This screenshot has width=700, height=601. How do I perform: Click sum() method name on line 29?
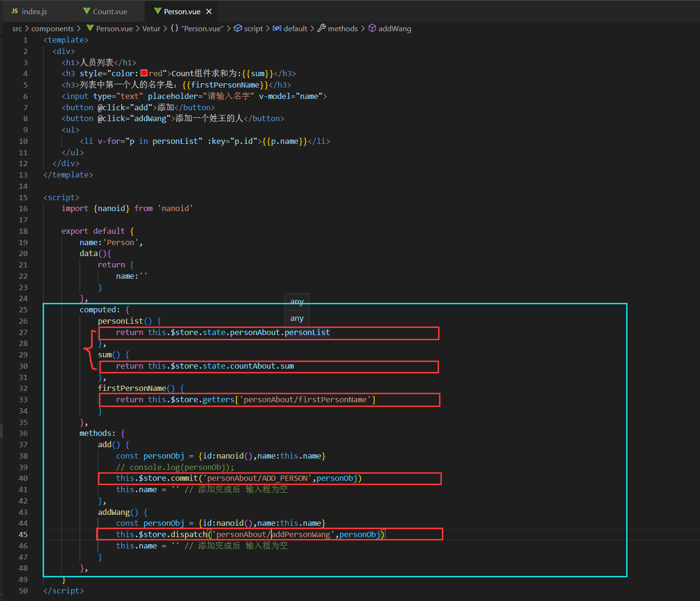pyautogui.click(x=109, y=355)
